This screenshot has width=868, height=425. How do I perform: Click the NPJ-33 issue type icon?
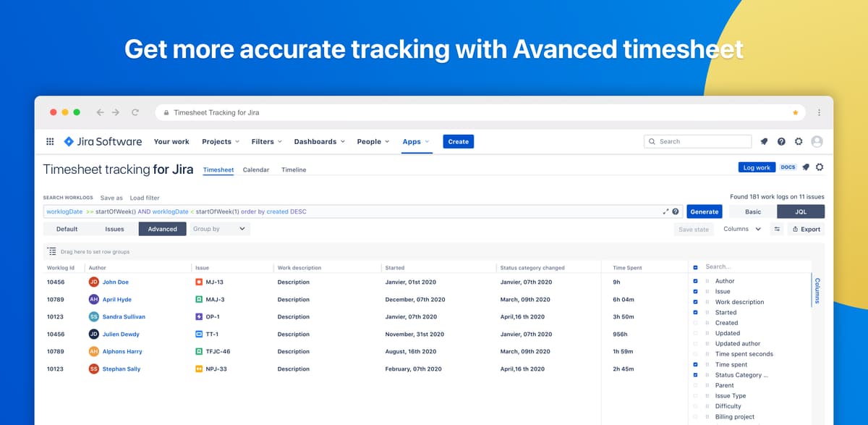[199, 369]
